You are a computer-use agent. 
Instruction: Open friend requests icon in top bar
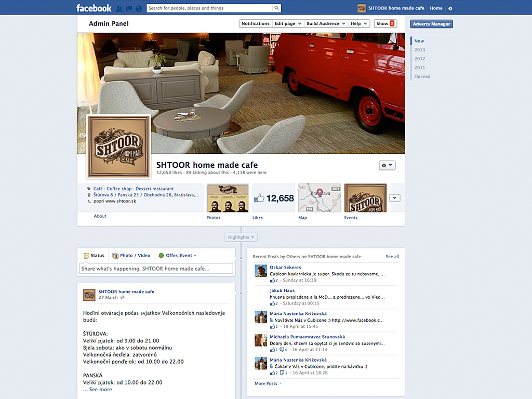pyautogui.click(x=119, y=8)
